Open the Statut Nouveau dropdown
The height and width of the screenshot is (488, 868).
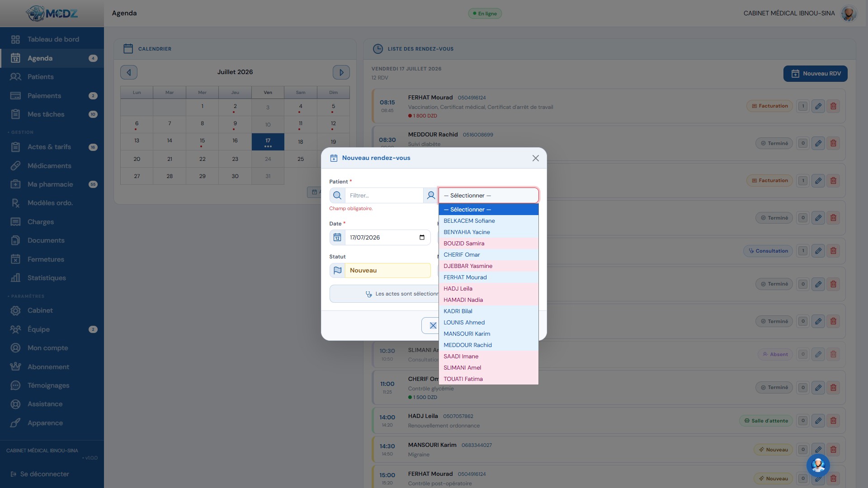pos(387,271)
